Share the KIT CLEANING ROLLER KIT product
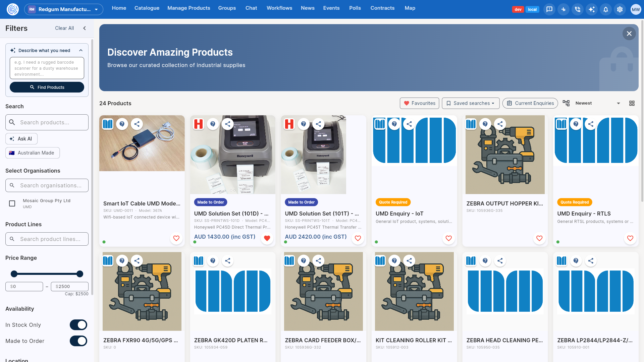Viewport: 644px width, 362px height. click(x=409, y=261)
